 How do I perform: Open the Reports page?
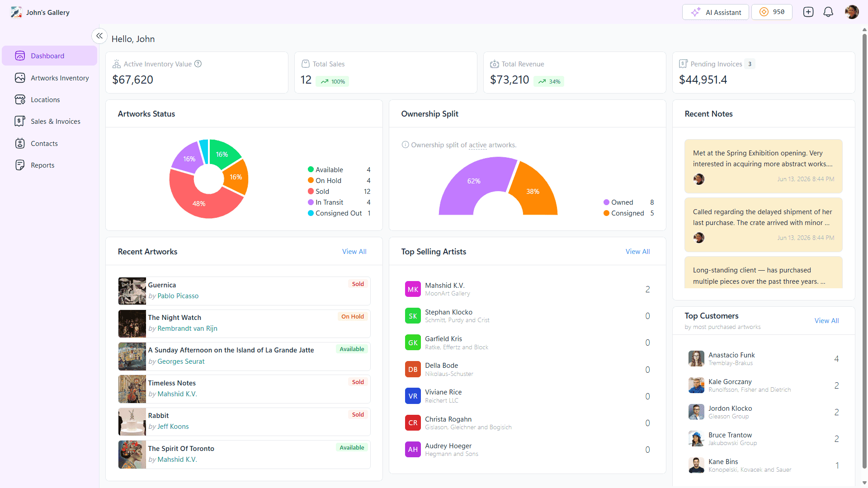49,165
